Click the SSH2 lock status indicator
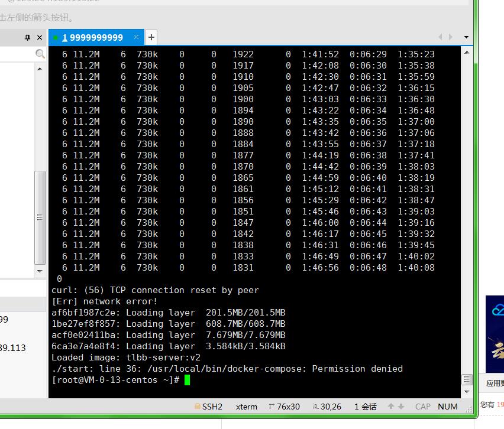This screenshot has width=504, height=429. point(208,407)
